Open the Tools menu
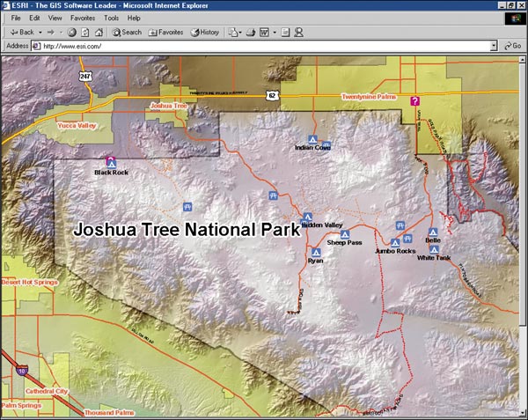528x420 pixels. tap(111, 18)
